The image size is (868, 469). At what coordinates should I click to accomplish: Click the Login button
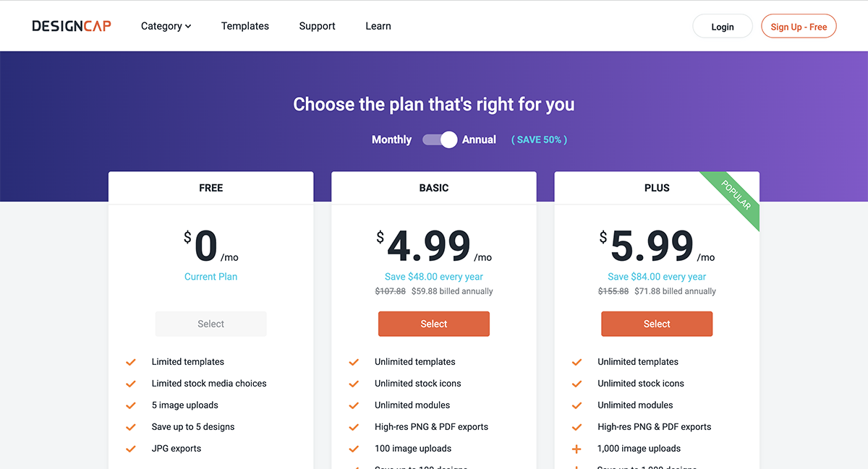[722, 27]
